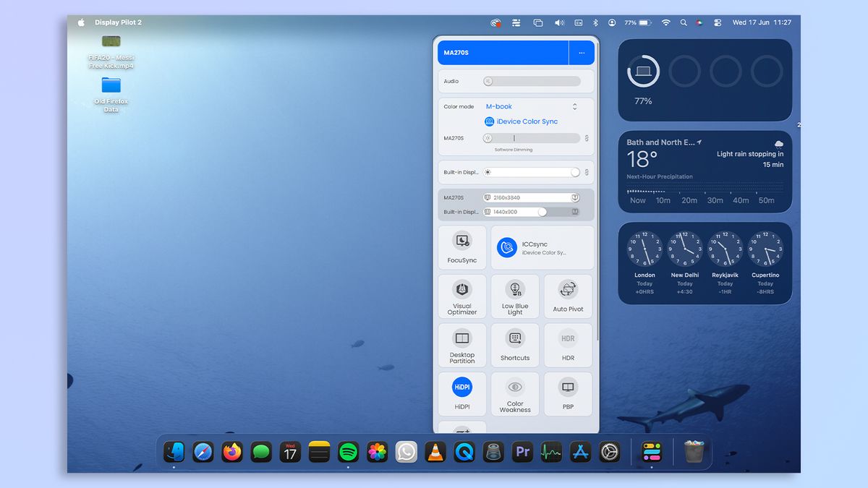
Task: Toggle the Color Weakness tile
Action: [x=515, y=393]
